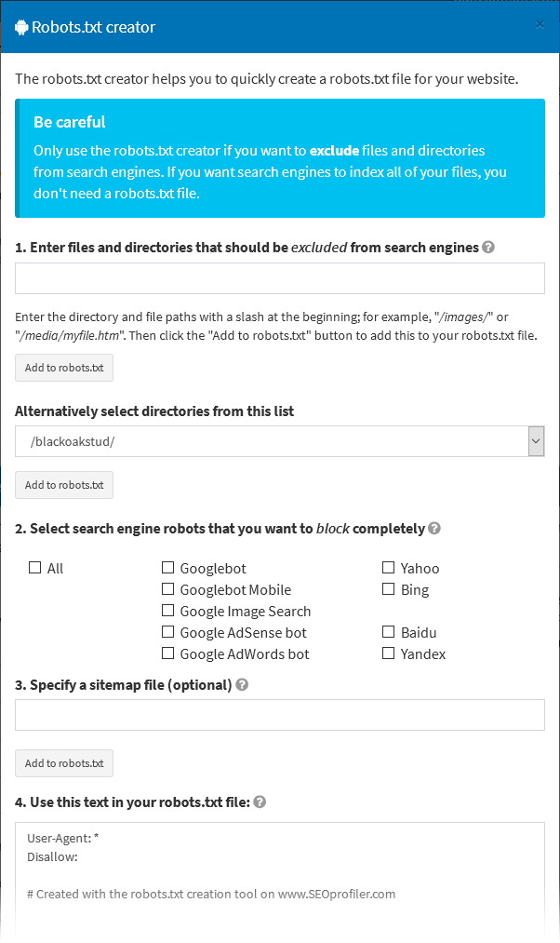Block Googlebot Mobile completely

point(167,588)
